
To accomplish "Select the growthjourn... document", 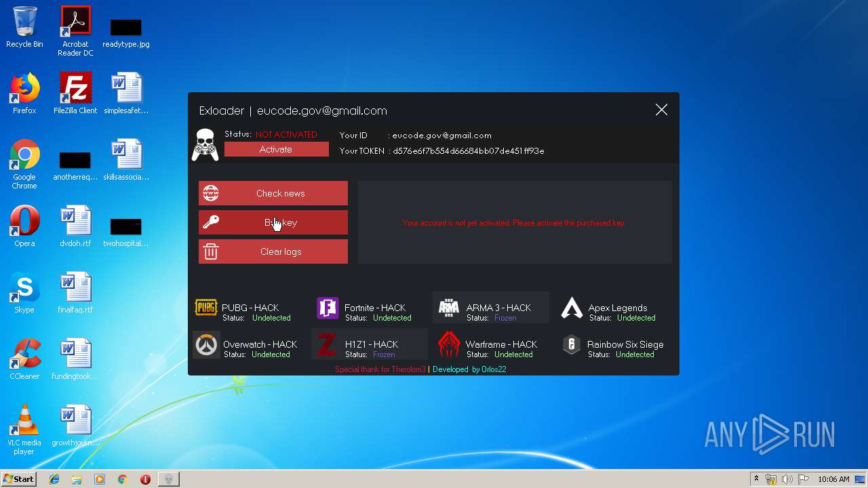I will point(75,426).
